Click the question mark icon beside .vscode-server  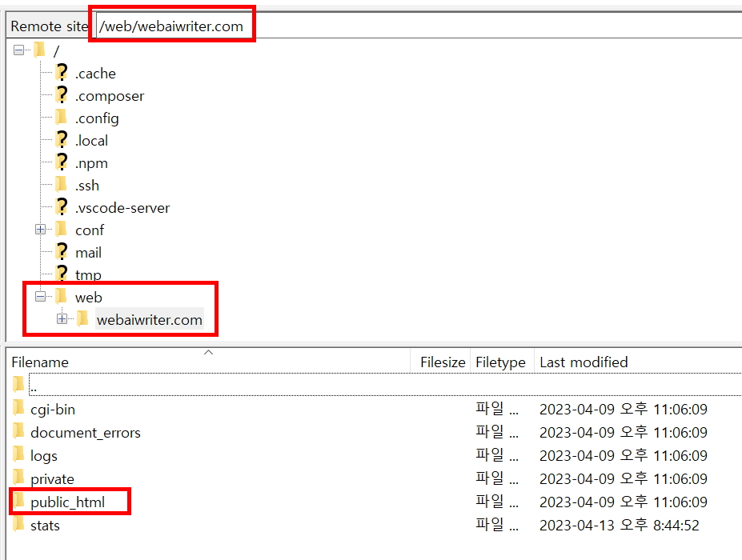62,206
